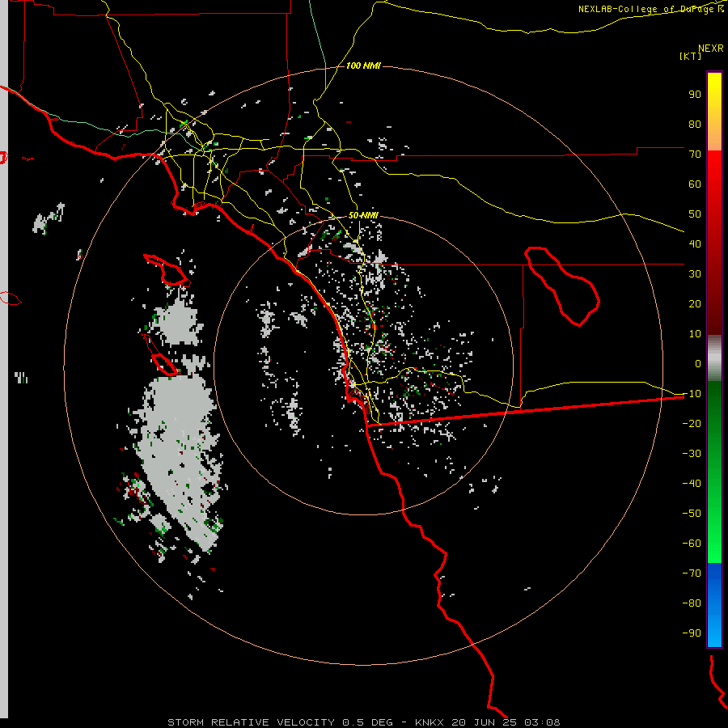Viewport: 728px width, 728px height.
Task: Click the "50 NMI" range ring label
Action: (x=363, y=215)
